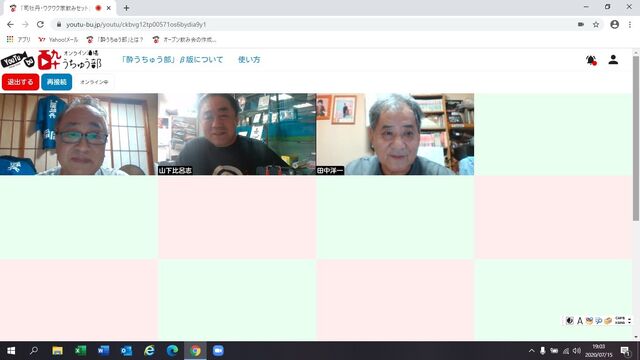Open Zoom from the taskbar
This screenshot has width=640, height=360.
click(218, 351)
